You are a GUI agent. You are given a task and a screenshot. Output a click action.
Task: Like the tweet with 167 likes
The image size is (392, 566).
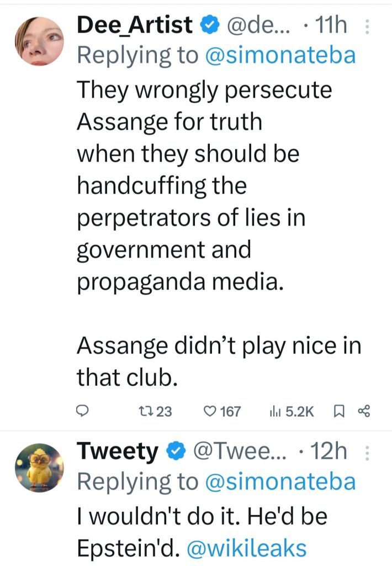[222, 411]
